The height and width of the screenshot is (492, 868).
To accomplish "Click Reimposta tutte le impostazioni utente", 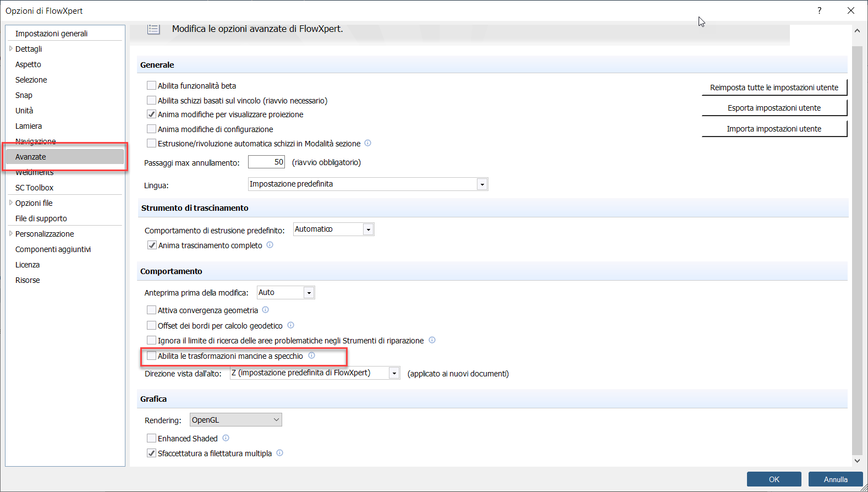I will pos(774,88).
